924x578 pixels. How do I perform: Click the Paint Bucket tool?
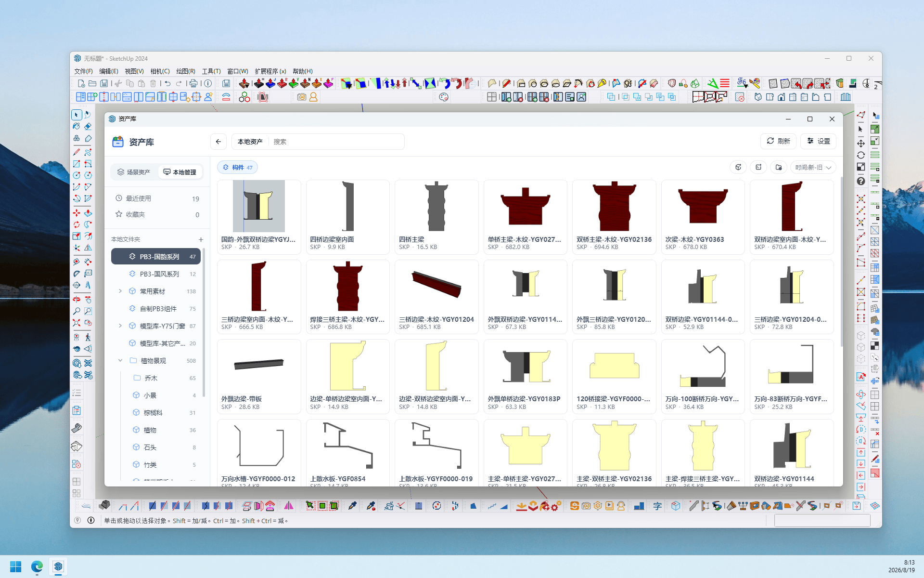coord(77,126)
